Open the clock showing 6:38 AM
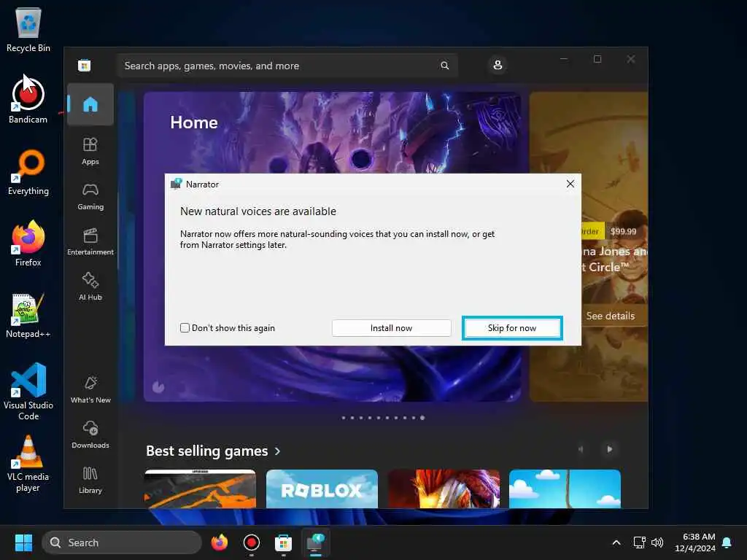 click(x=695, y=542)
